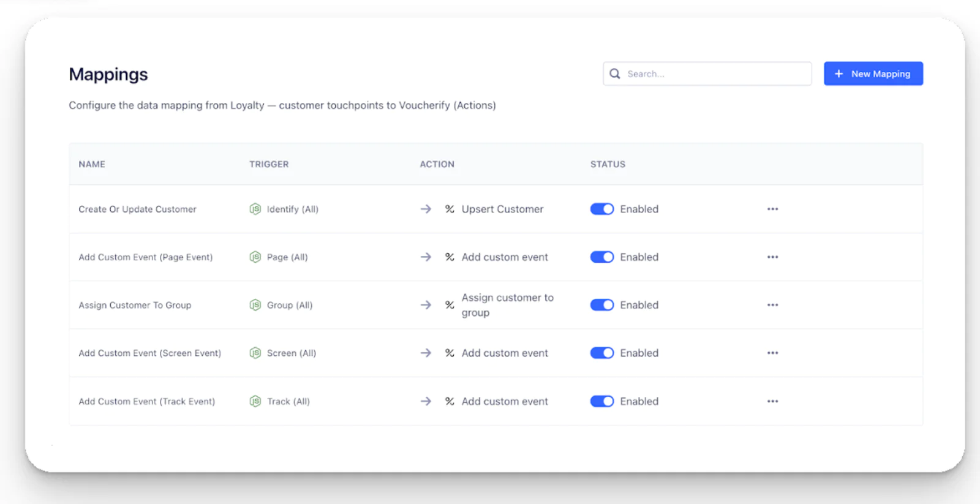Click the Node.js icon beside Identify (All)

[255, 209]
